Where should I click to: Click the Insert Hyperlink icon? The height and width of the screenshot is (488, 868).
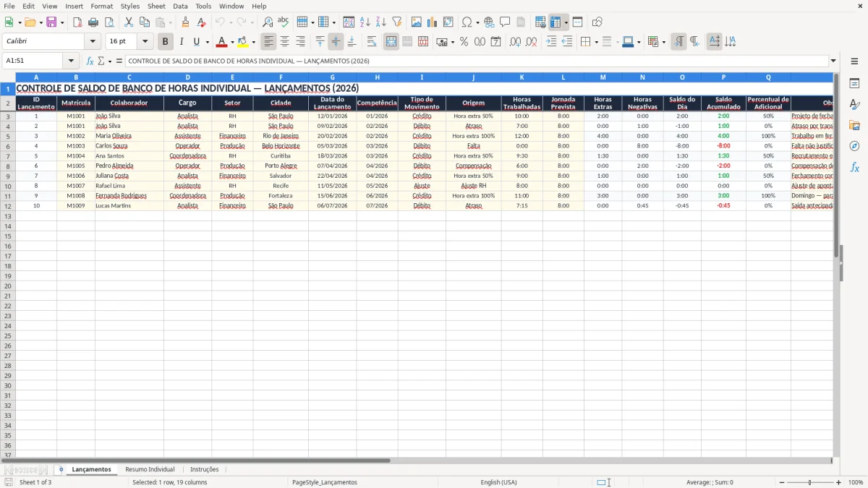[490, 22]
